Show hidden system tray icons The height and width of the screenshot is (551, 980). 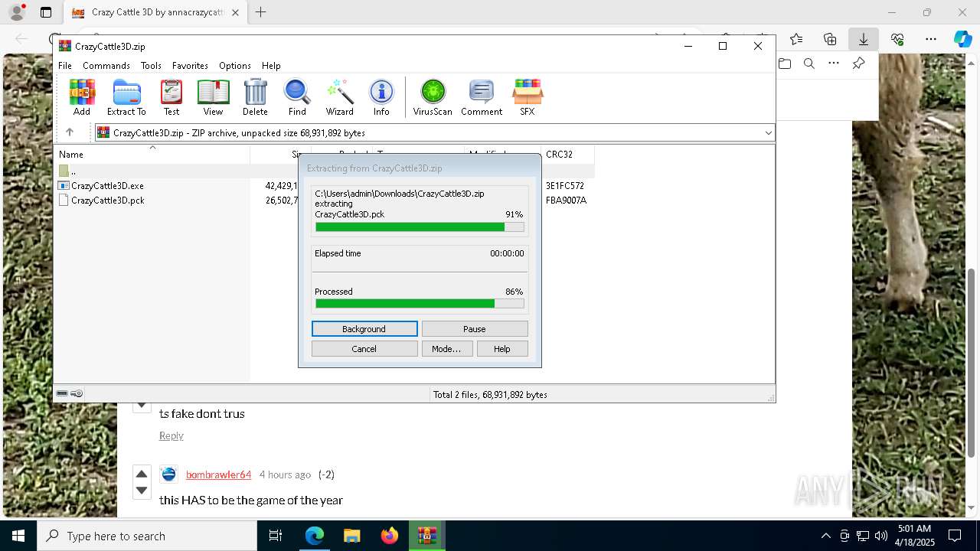click(x=825, y=536)
